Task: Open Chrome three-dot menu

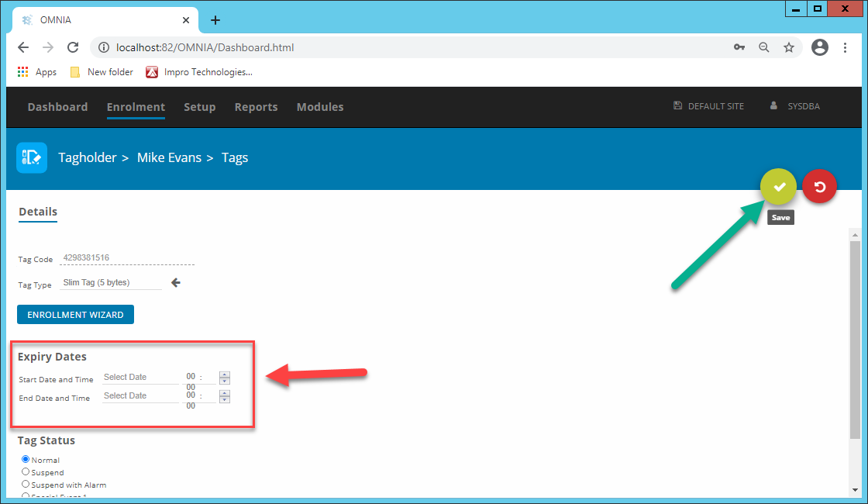Action: click(x=845, y=47)
